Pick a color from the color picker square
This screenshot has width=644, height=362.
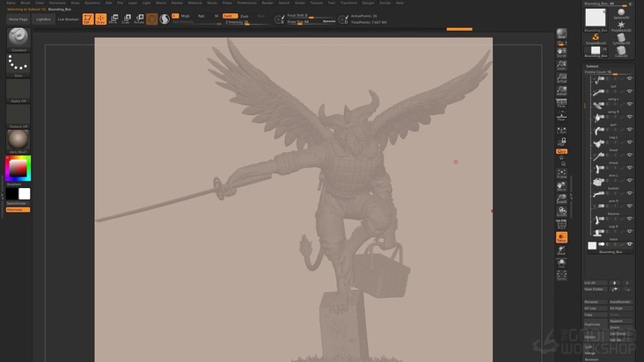pyautogui.click(x=17, y=168)
